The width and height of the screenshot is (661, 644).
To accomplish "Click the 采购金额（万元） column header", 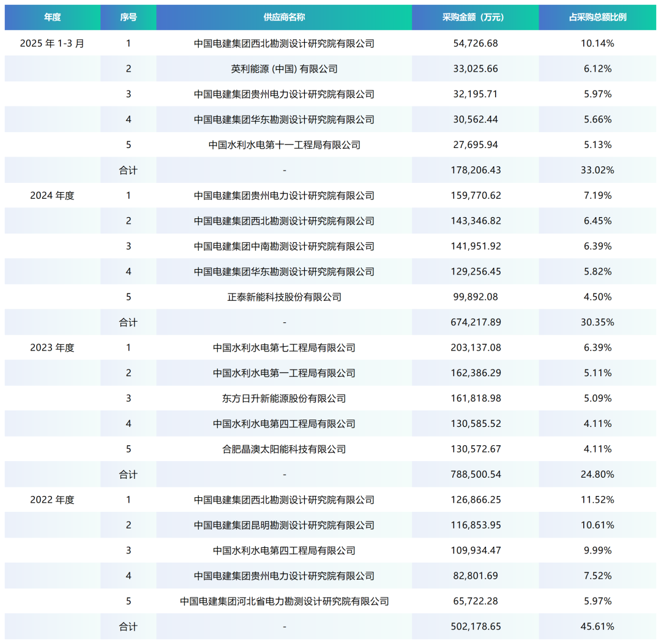I will pos(475,17).
